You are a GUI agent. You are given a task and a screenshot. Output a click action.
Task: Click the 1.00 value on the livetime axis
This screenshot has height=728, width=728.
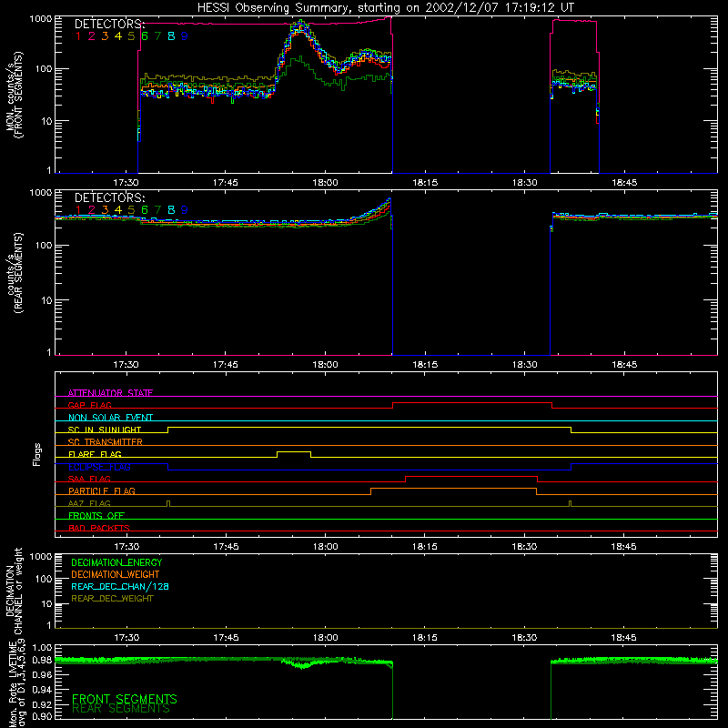42,648
